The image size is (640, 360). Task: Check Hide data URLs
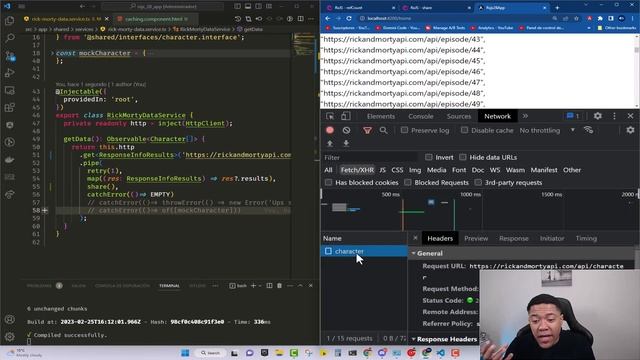462,157
